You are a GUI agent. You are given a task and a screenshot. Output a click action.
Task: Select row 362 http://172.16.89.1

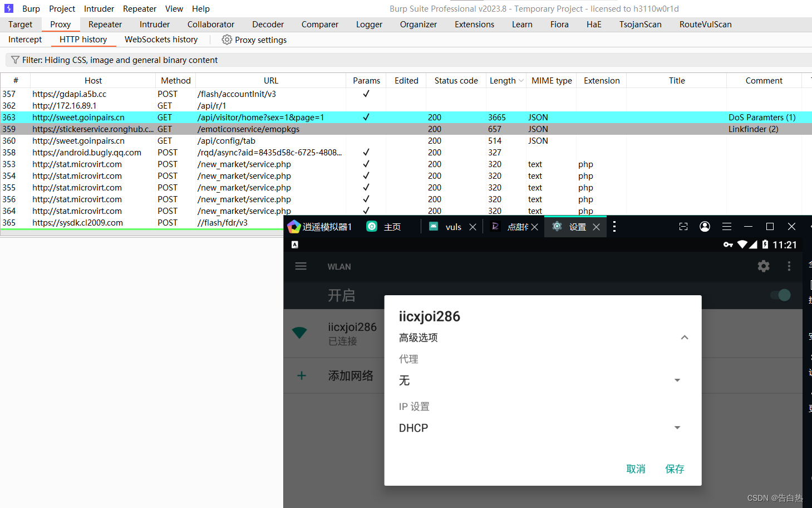(x=406, y=106)
